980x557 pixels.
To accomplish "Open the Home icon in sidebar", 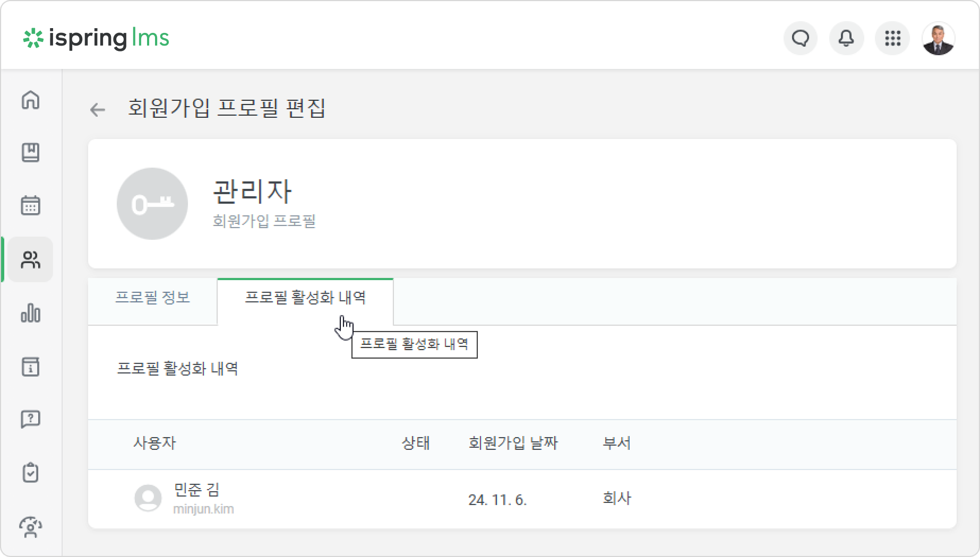I will [x=31, y=100].
